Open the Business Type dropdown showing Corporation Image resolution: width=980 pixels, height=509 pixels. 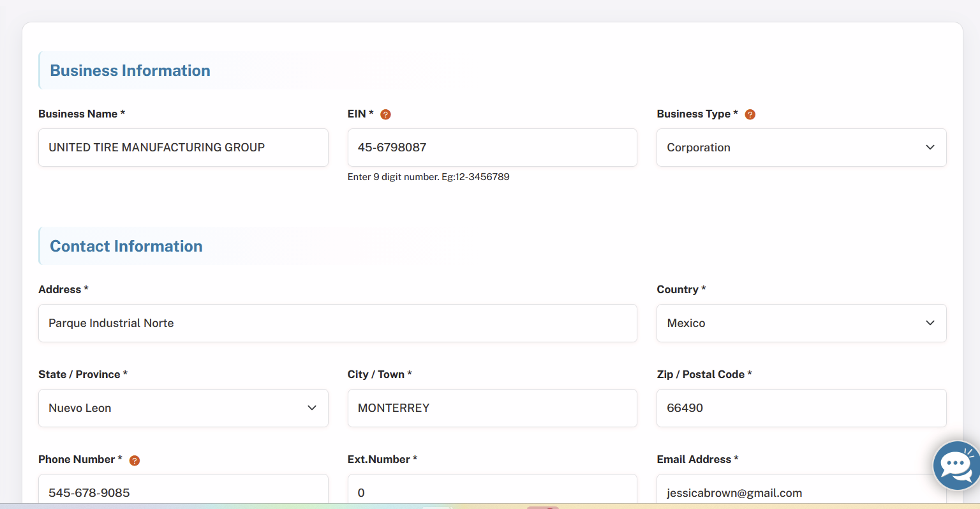tap(801, 148)
